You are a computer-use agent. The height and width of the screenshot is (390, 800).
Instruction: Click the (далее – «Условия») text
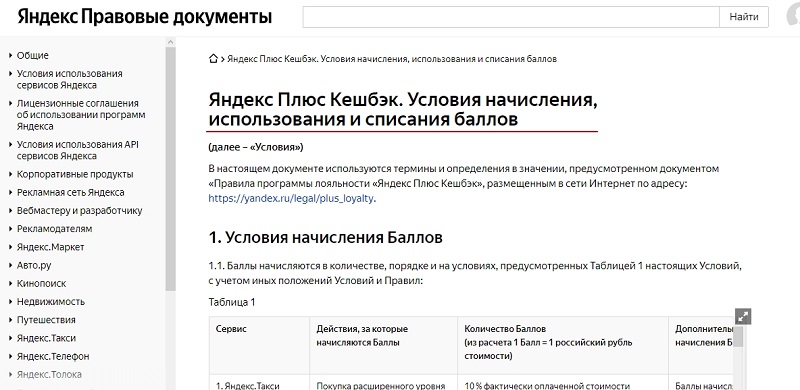point(256,148)
